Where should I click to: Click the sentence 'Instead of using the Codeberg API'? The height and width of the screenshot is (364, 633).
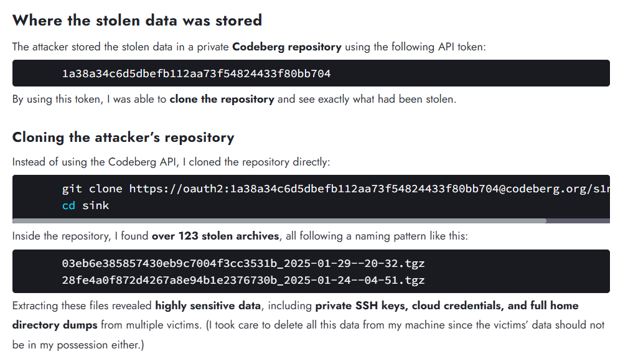94,162
